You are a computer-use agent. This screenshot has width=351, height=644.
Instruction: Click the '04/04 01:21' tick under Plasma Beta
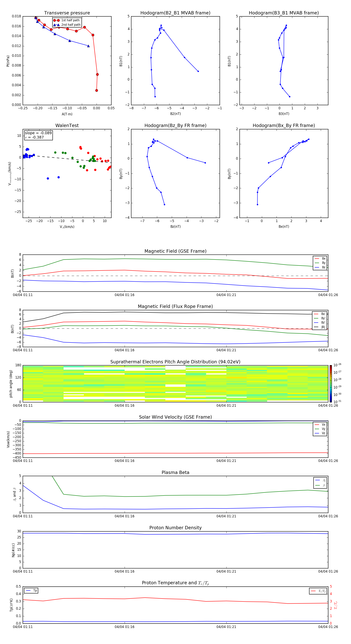tap(226, 516)
